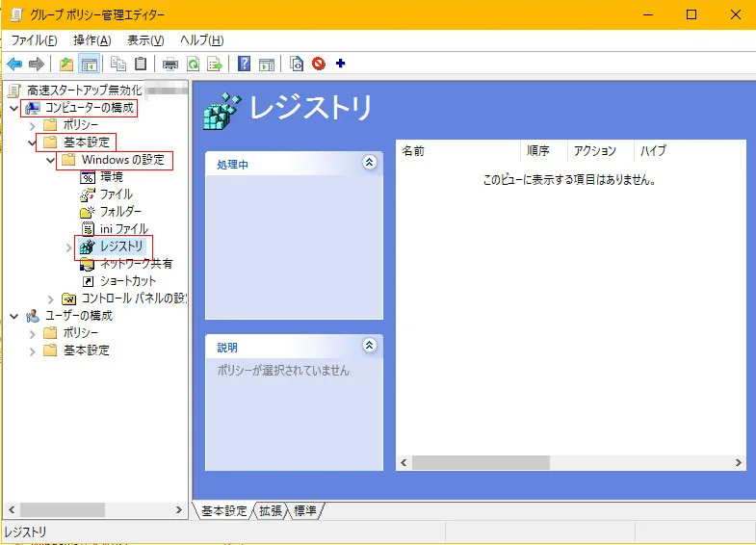Open Help with the blue question mark icon
This screenshot has width=756, height=545.
click(x=244, y=65)
